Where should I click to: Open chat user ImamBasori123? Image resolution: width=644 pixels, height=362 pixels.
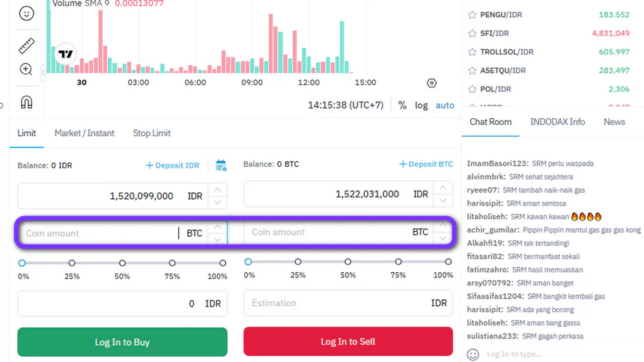click(x=497, y=163)
